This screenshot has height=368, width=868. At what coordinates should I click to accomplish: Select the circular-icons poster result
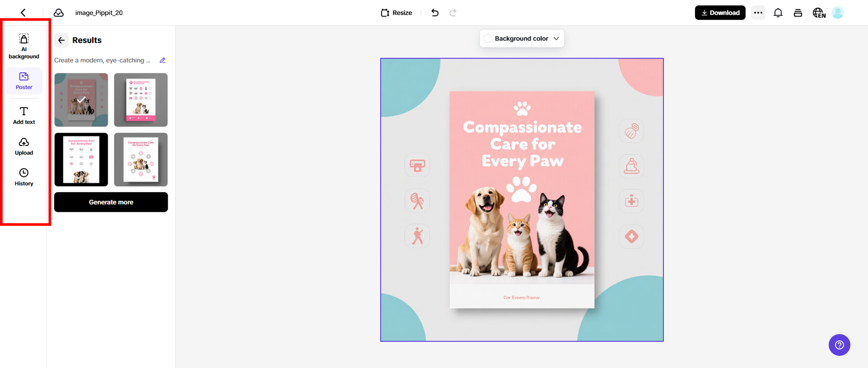141,160
